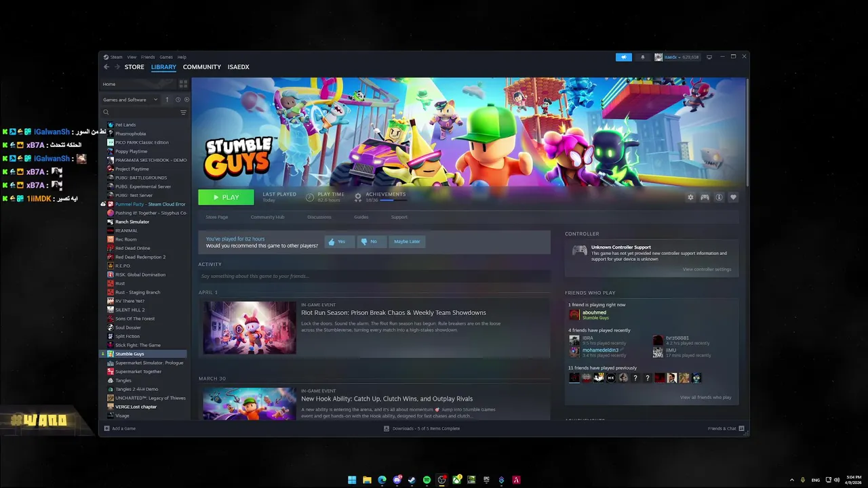Click Add a Game plus icon
The width and height of the screenshot is (868, 488).
pyautogui.click(x=107, y=428)
